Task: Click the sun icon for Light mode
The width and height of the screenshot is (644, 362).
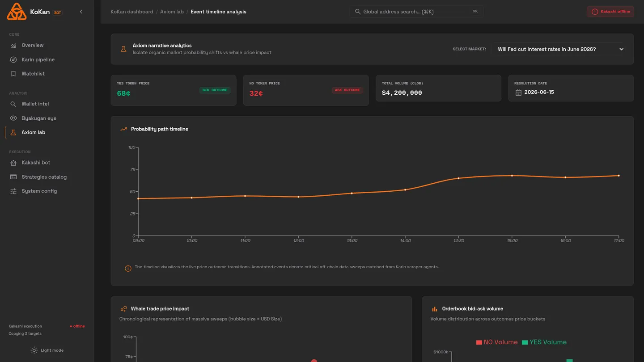Action: (x=34, y=350)
